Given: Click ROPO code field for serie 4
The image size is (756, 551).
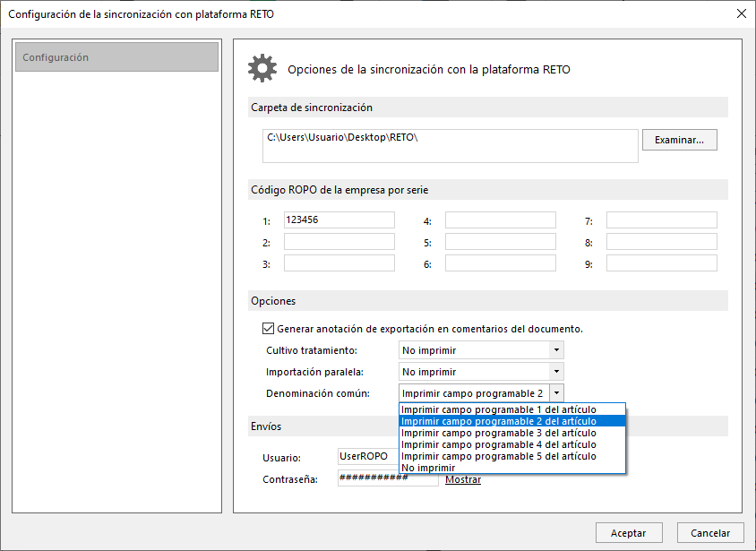Looking at the screenshot, I should 501,220.
